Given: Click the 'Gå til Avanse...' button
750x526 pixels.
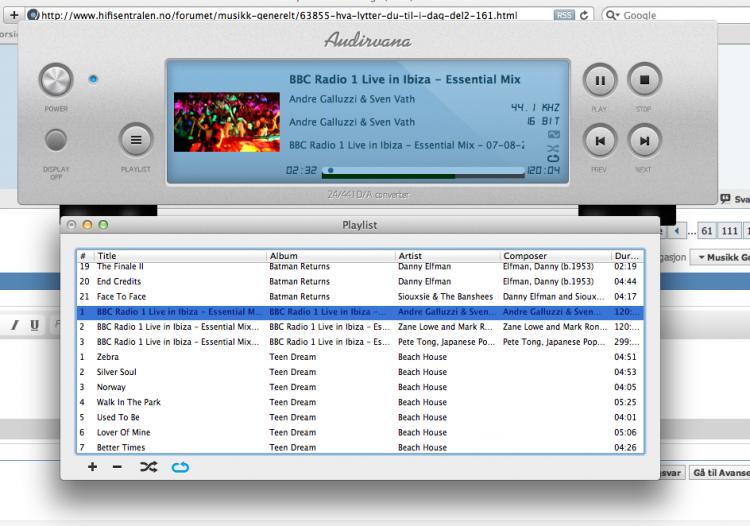Looking at the screenshot, I should click(x=720, y=473).
